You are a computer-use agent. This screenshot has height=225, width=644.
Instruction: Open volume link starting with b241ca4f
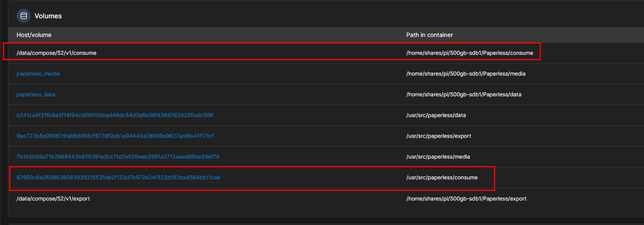(115, 115)
